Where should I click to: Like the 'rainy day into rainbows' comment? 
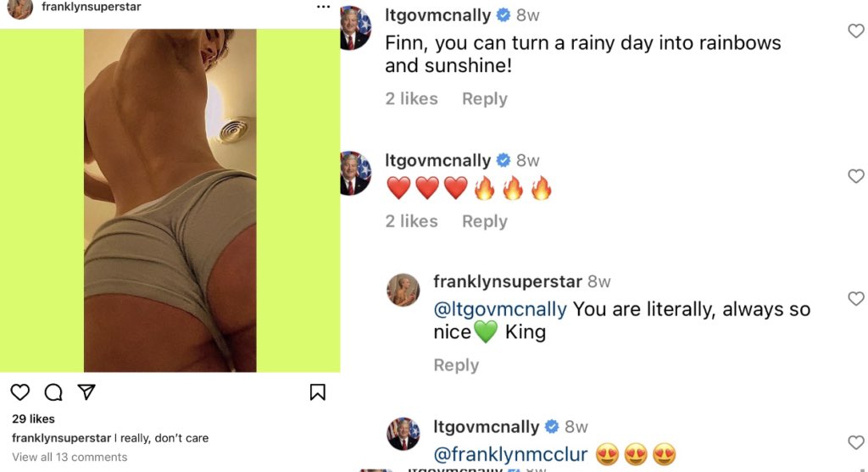(856, 31)
